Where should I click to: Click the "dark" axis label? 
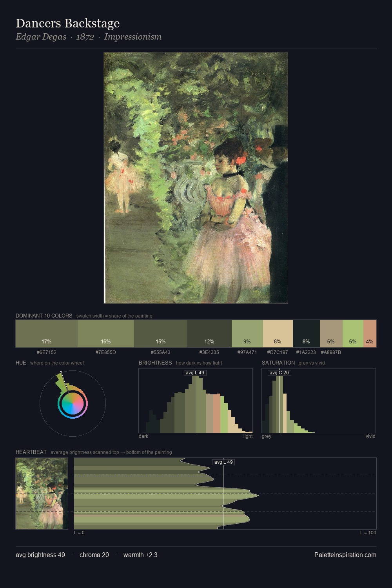coord(143,436)
